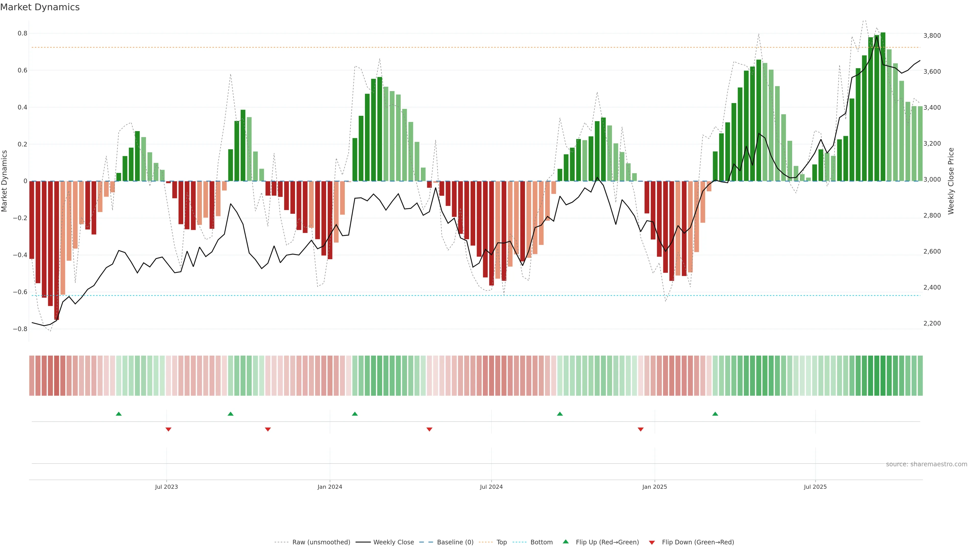Click the red flip-down triangle at Jul 2023

(168, 429)
